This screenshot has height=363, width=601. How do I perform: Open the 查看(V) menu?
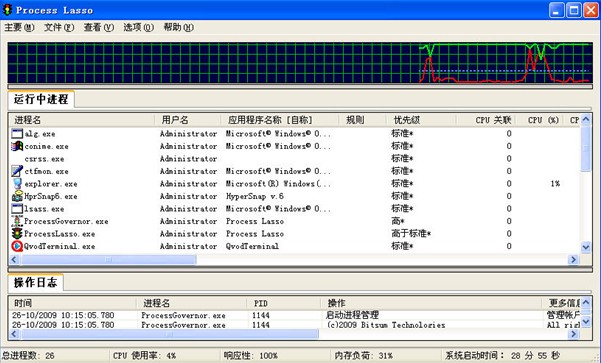99,28
